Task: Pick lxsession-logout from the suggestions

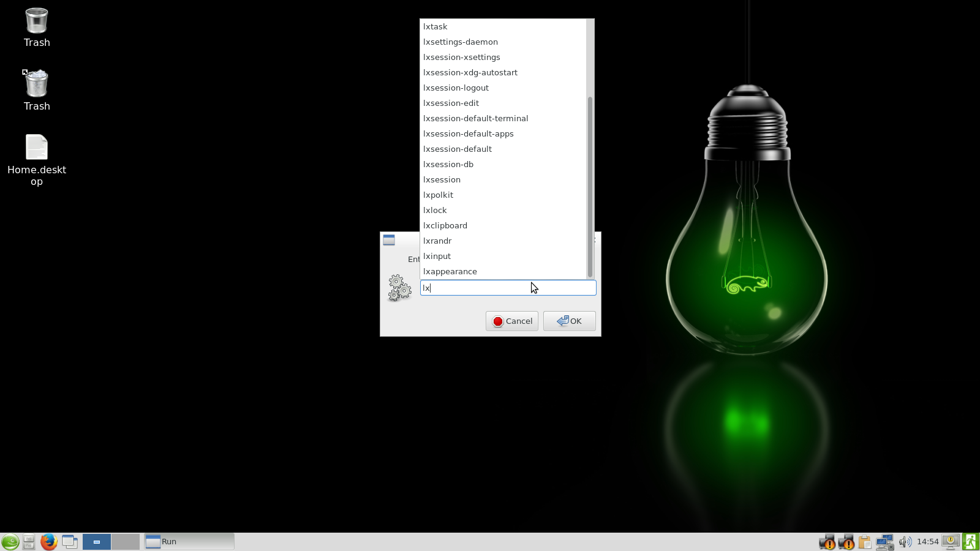Action: point(456,88)
